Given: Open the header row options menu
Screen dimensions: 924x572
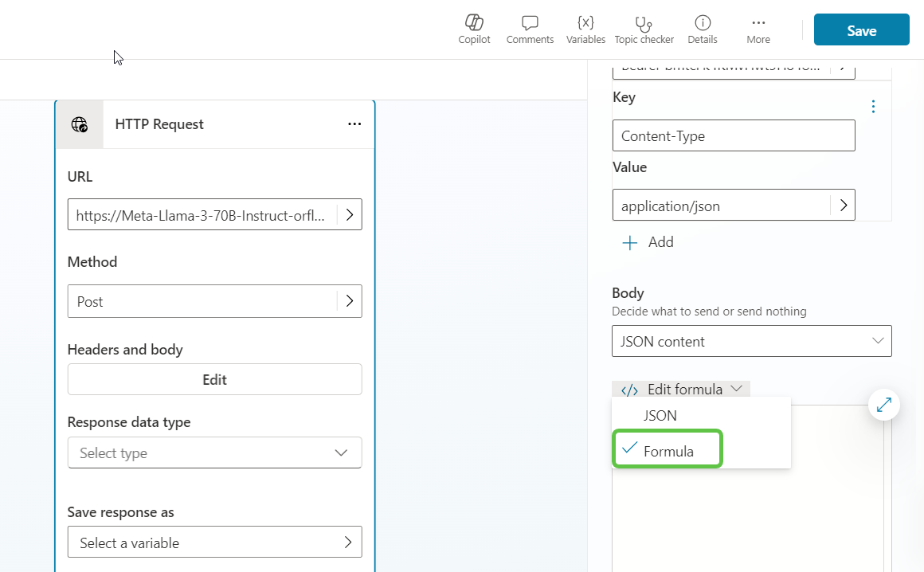Looking at the screenshot, I should [873, 105].
